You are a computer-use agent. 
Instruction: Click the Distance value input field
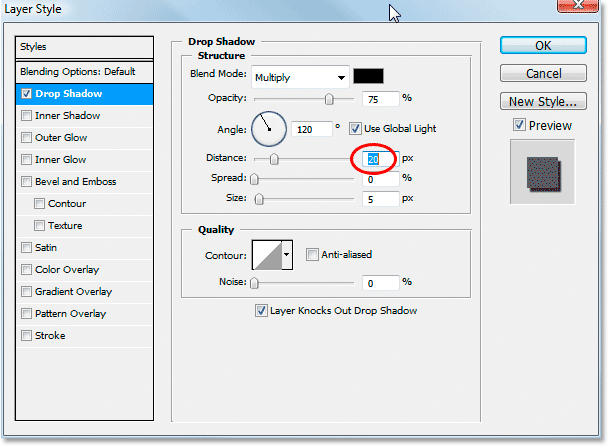pos(380,158)
